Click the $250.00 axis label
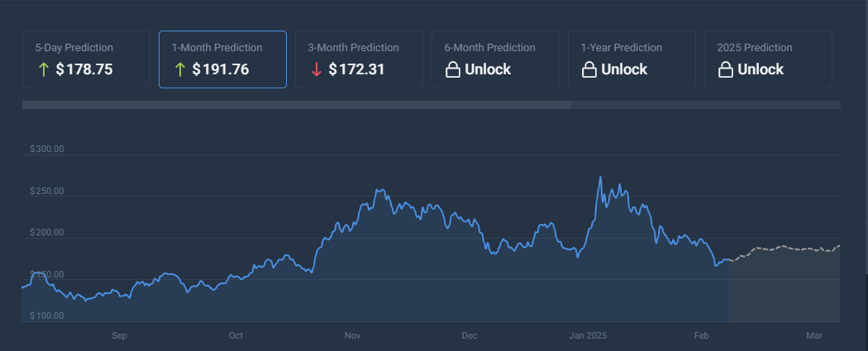The height and width of the screenshot is (351, 868). click(x=47, y=192)
